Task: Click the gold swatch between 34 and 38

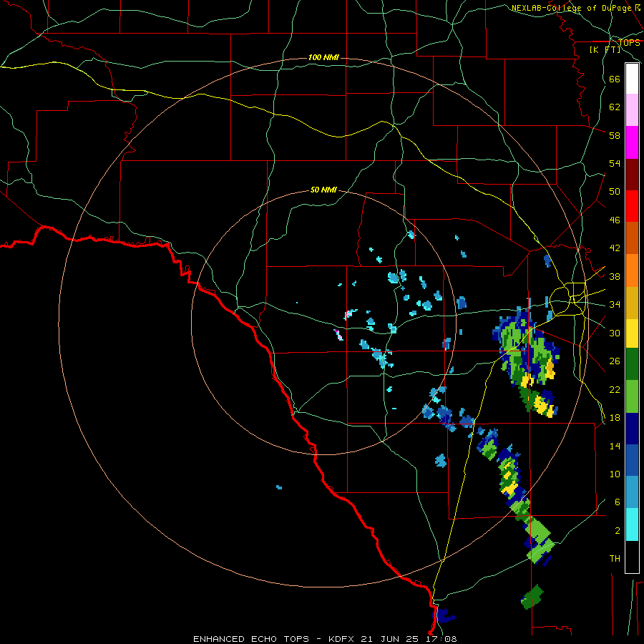Action: point(632,303)
